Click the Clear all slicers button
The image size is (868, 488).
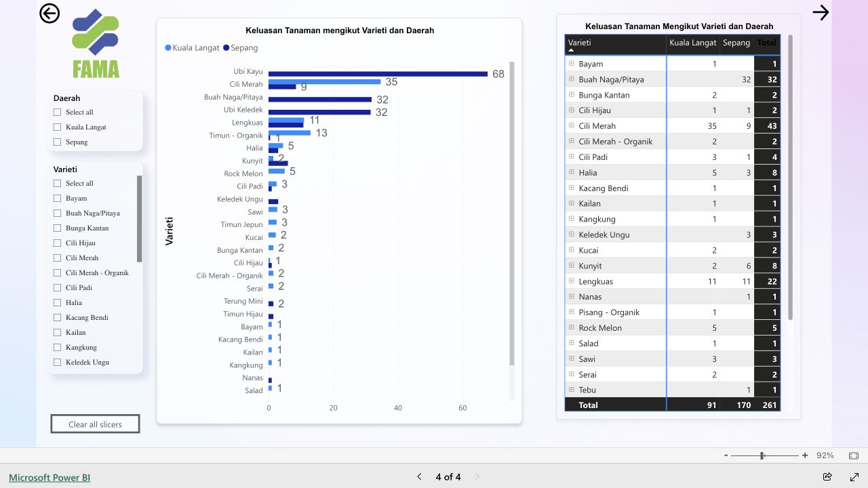pos(95,424)
